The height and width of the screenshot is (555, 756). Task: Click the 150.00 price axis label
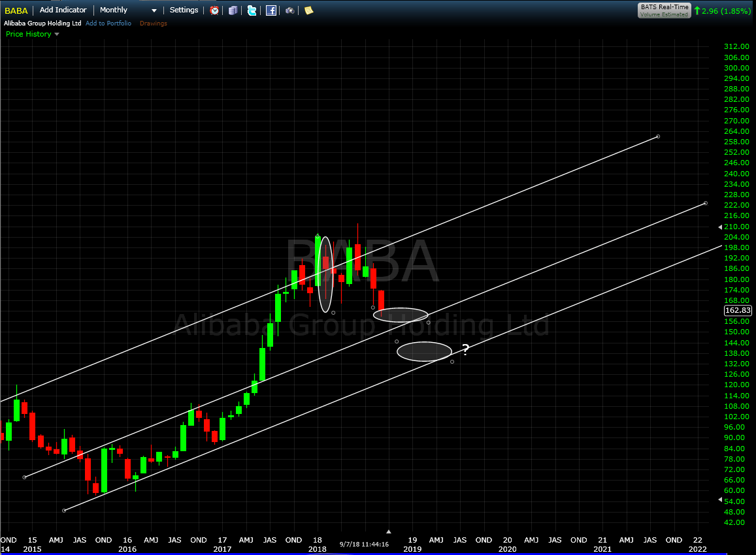pos(736,332)
